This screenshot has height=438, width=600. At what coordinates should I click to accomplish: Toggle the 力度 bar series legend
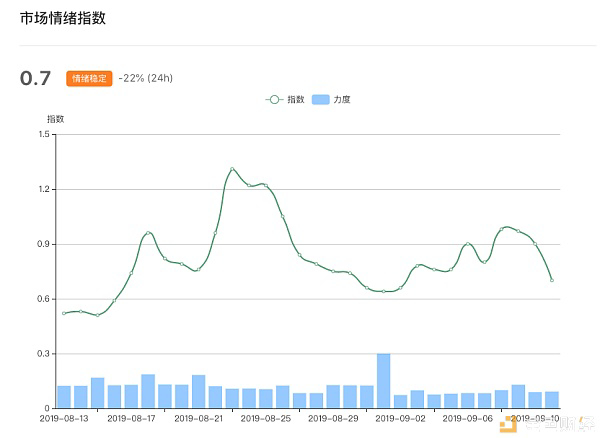331,100
